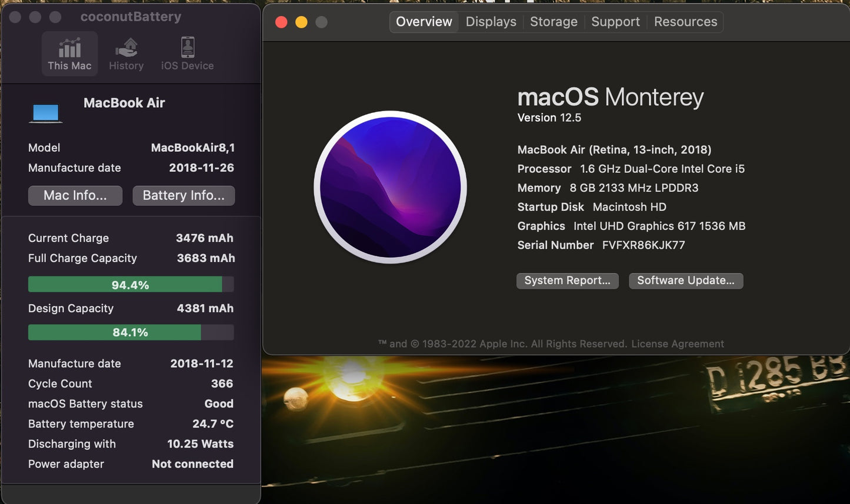Open the History panel in coconutBattery
The width and height of the screenshot is (850, 504).
pos(126,53)
